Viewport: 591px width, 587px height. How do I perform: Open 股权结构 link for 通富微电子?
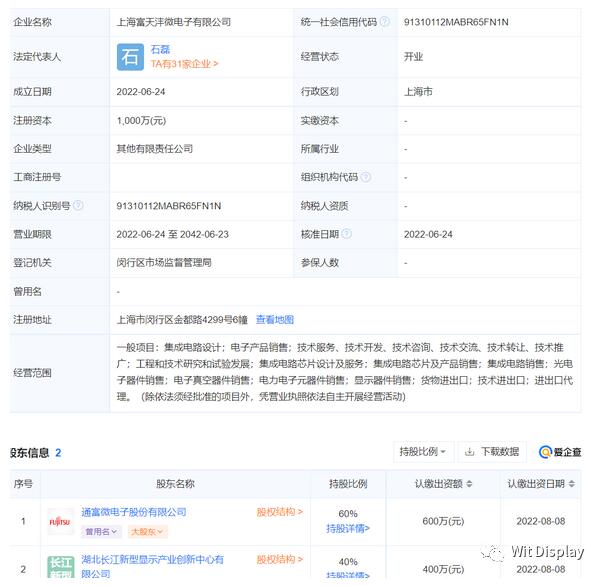[x=280, y=512]
